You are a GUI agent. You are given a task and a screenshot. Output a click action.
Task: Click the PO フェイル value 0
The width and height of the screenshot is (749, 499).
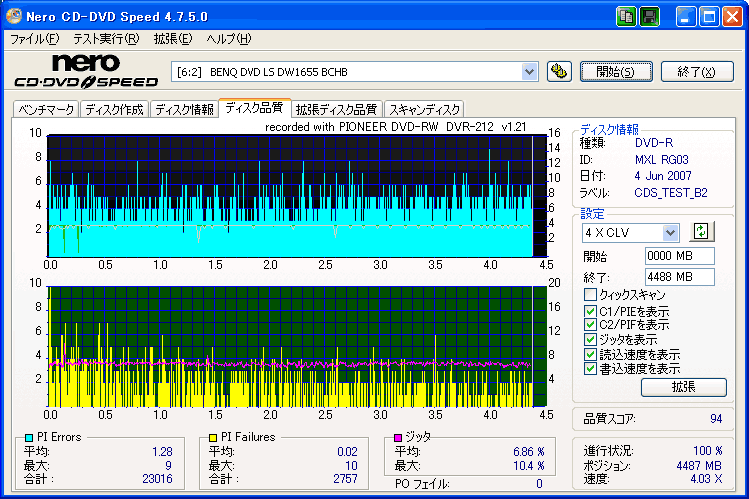point(539,484)
